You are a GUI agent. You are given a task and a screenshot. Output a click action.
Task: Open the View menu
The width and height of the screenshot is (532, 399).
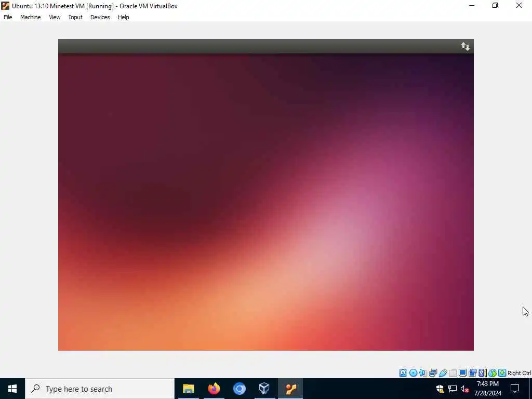click(x=55, y=17)
